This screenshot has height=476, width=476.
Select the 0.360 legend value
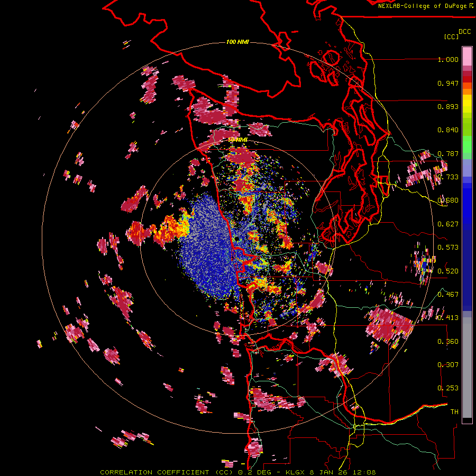[x=448, y=342]
